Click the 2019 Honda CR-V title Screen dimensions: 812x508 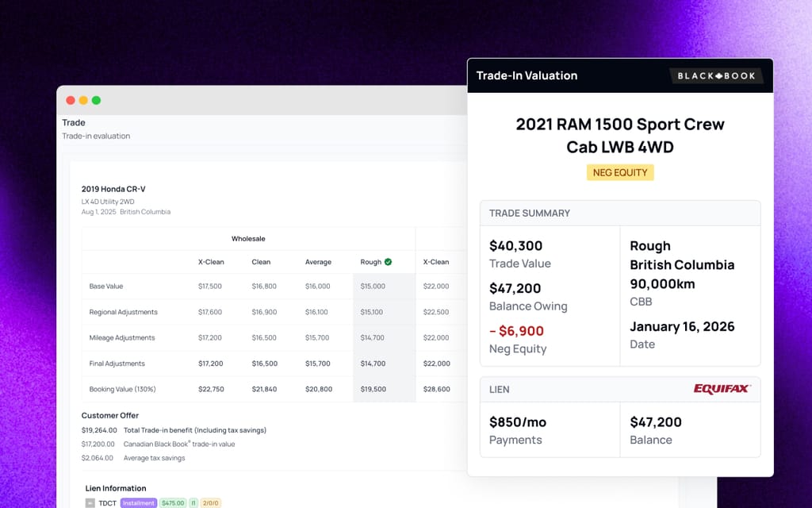click(113, 189)
